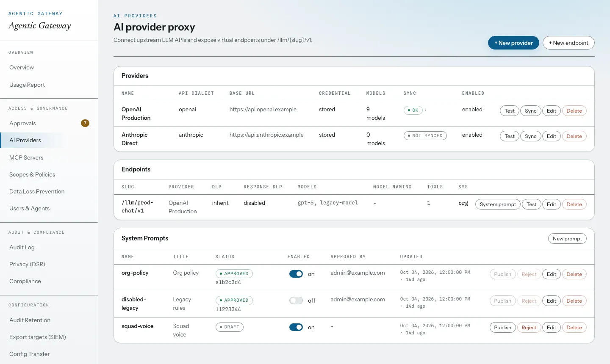Test the /llm/prod-chat/v1 endpoint
Image resolution: width=610 pixels, height=364 pixels.
click(x=532, y=204)
